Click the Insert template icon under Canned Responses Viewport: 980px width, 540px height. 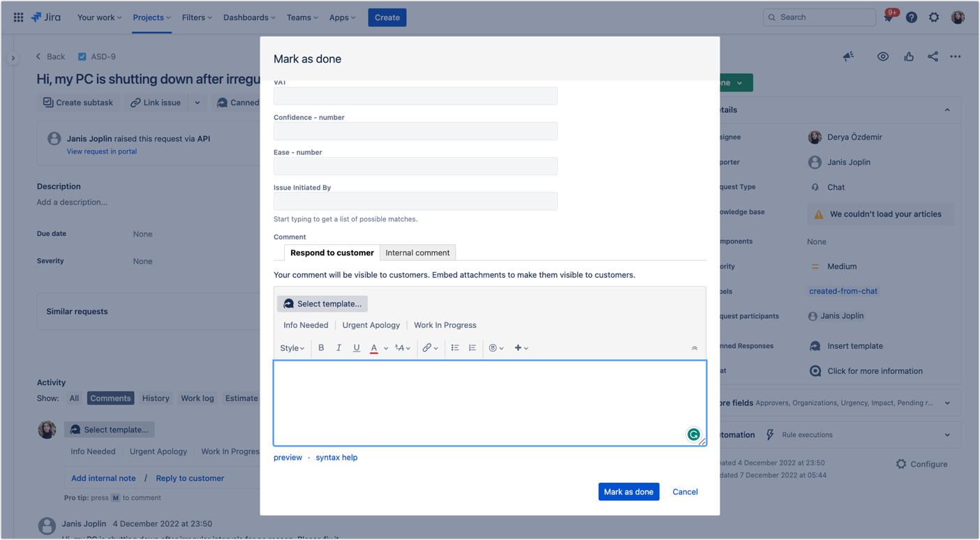click(815, 345)
